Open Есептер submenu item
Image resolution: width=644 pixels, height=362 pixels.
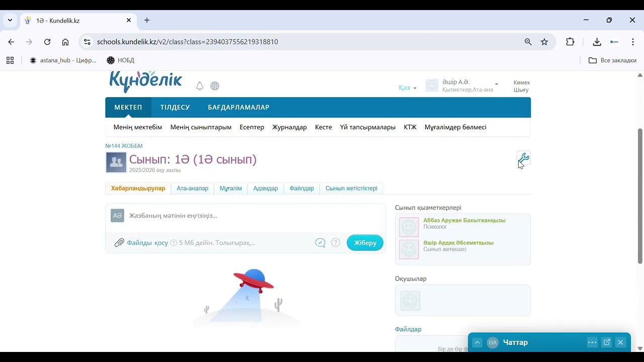(x=252, y=127)
